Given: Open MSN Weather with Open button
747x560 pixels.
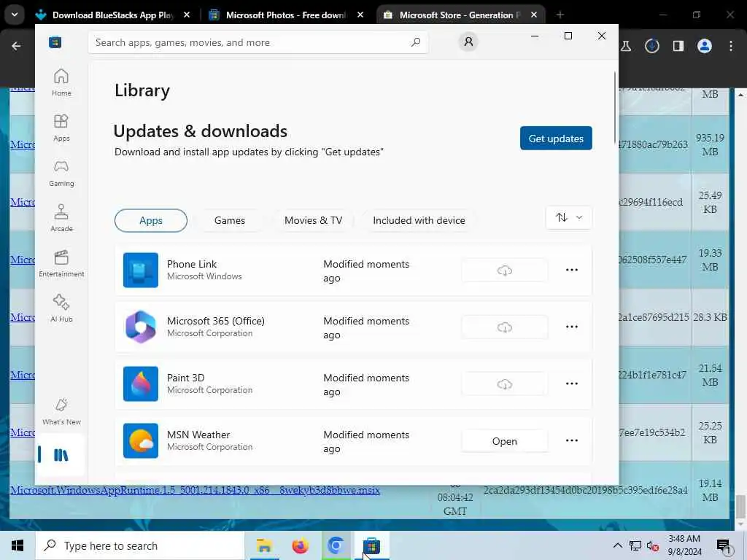Looking at the screenshot, I should click(x=505, y=441).
